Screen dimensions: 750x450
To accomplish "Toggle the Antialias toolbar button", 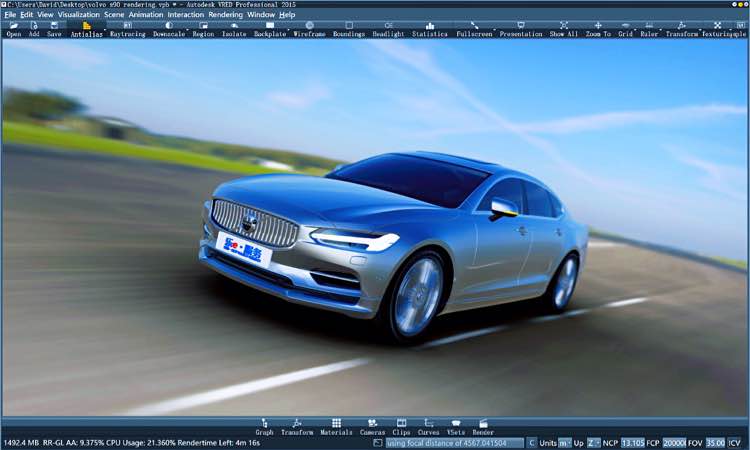I will tap(87, 29).
